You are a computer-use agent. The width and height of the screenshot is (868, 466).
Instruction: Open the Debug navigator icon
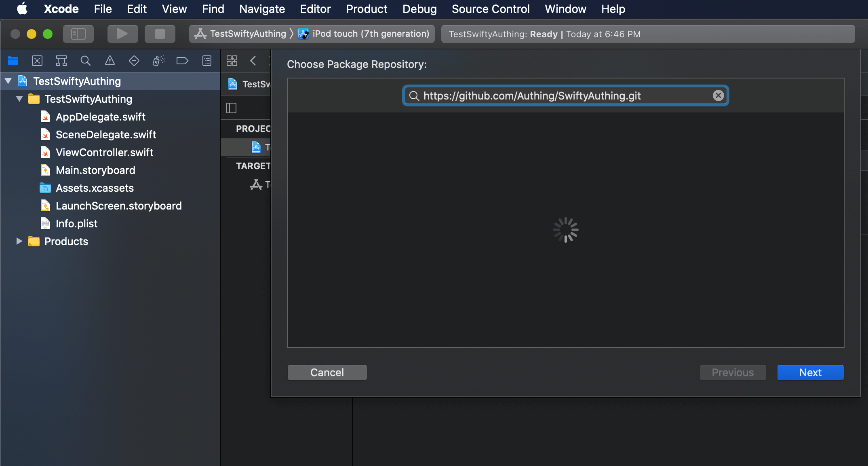[158, 61]
